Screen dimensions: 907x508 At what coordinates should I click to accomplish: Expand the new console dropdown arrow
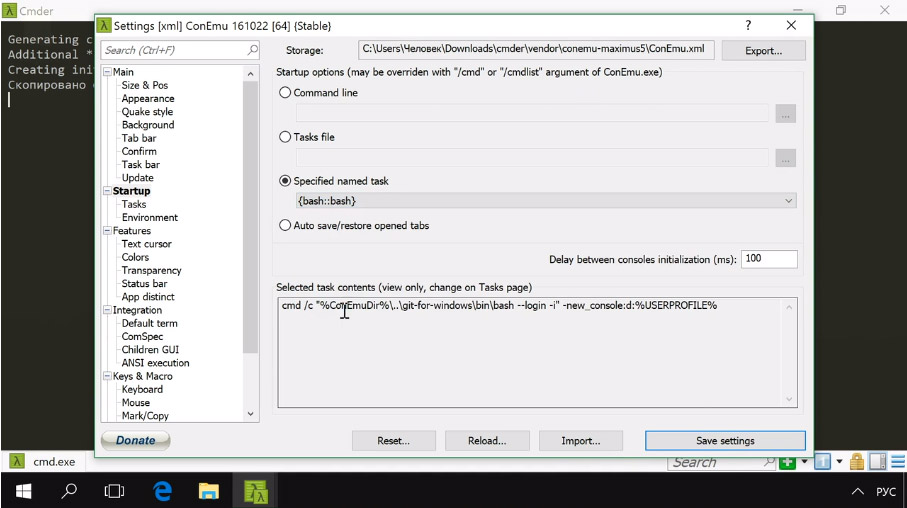tap(803, 462)
